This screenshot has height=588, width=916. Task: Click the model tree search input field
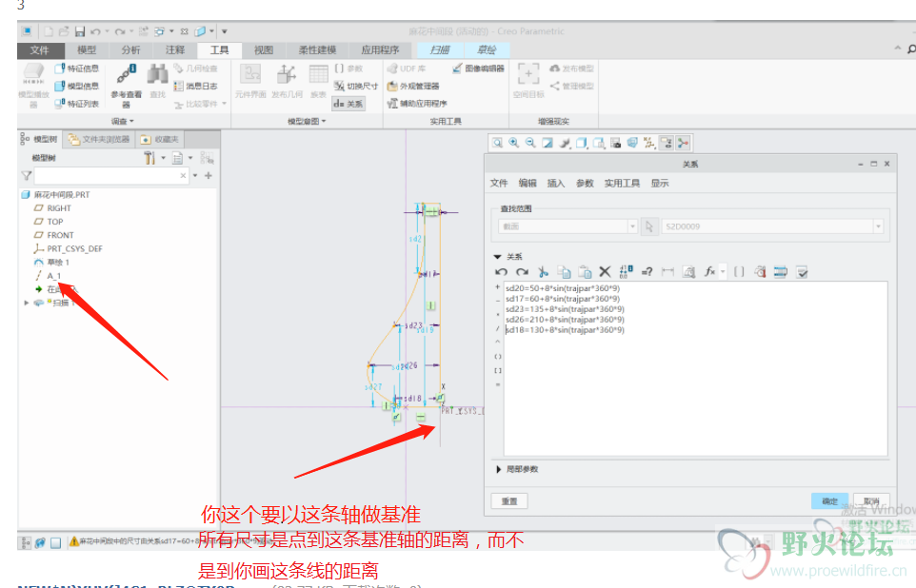(x=111, y=176)
